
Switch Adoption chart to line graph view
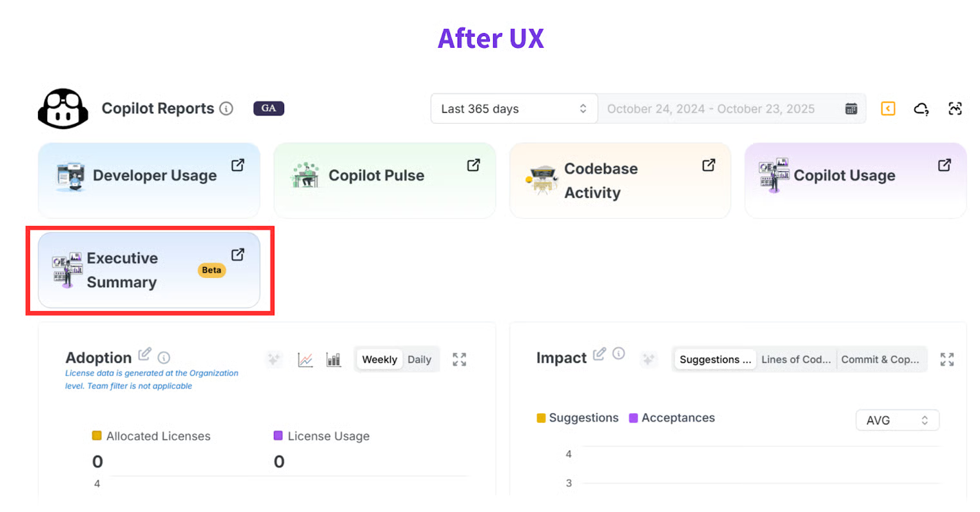pos(305,360)
